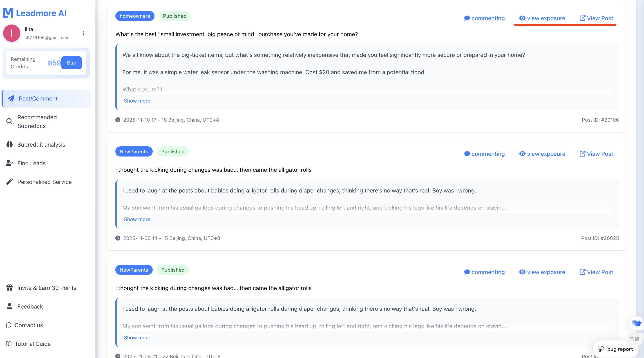This screenshot has width=644, height=358.
Task: Open View Post link for homeowners post
Action: tap(596, 18)
